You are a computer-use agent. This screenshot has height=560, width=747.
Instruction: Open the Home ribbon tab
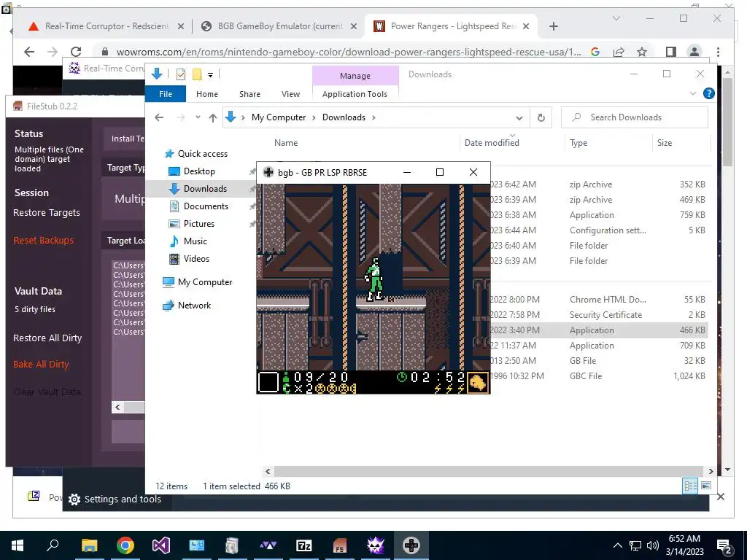click(x=206, y=94)
